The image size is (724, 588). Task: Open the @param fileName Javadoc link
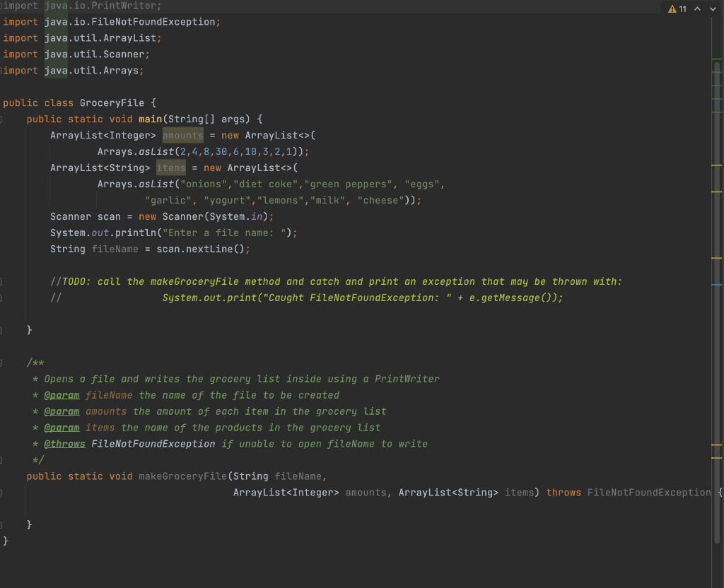click(62, 395)
